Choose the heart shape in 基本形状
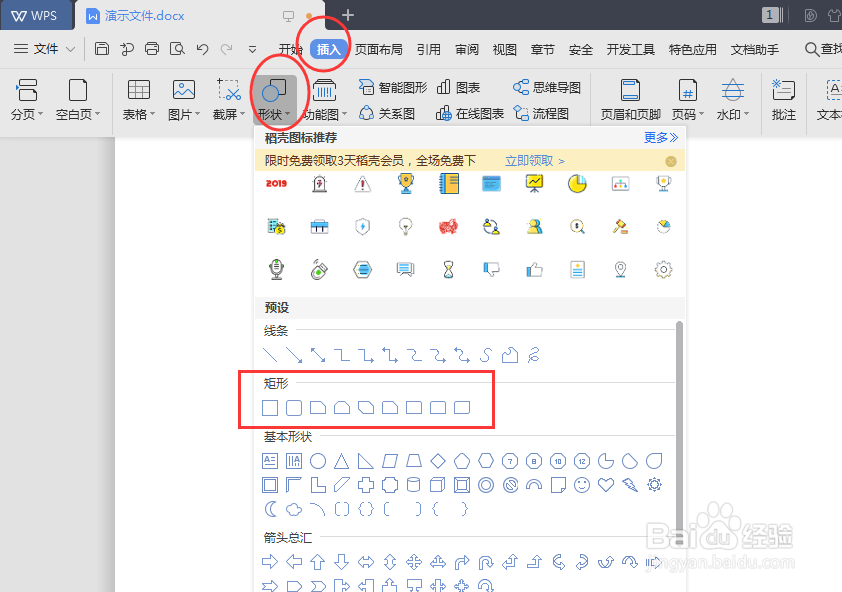 [x=606, y=485]
